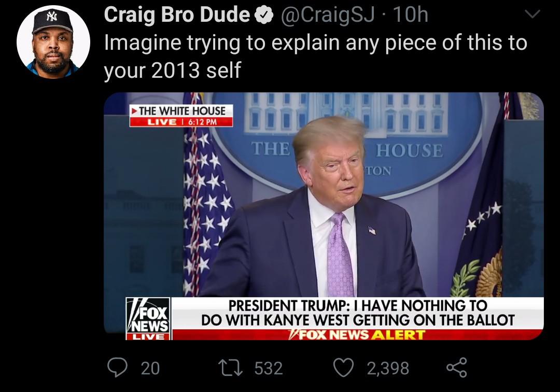View the 2,398 likes count

point(388,368)
